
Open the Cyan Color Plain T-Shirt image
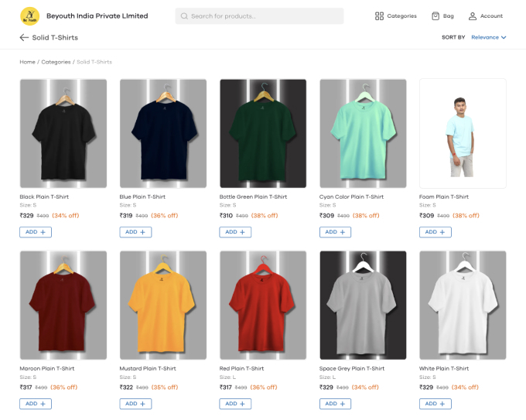pyautogui.click(x=363, y=134)
